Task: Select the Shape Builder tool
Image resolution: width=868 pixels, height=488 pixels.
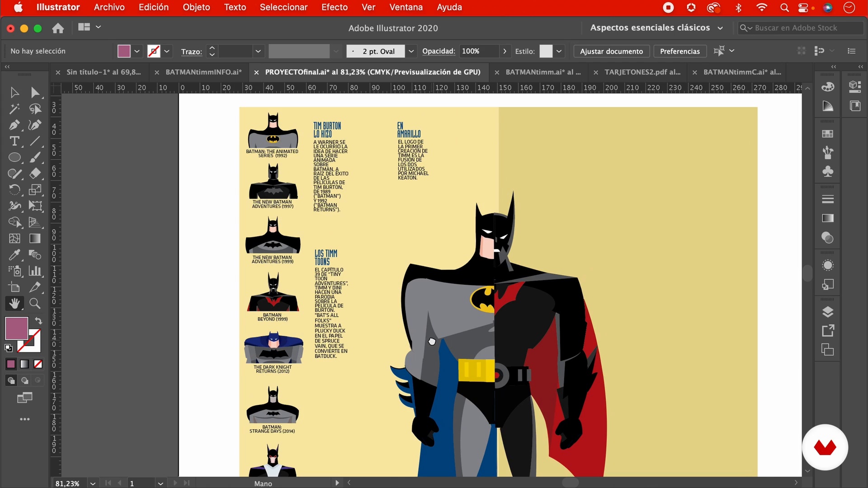Action: [x=14, y=222]
